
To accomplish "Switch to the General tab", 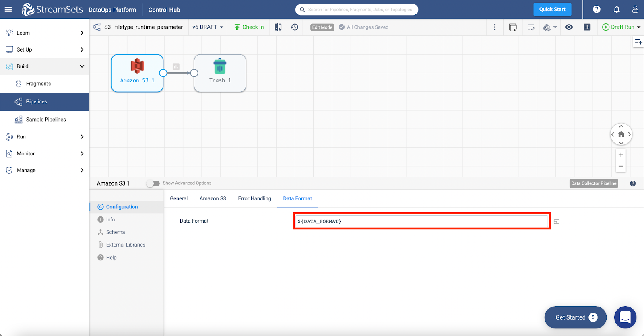I will [x=179, y=198].
